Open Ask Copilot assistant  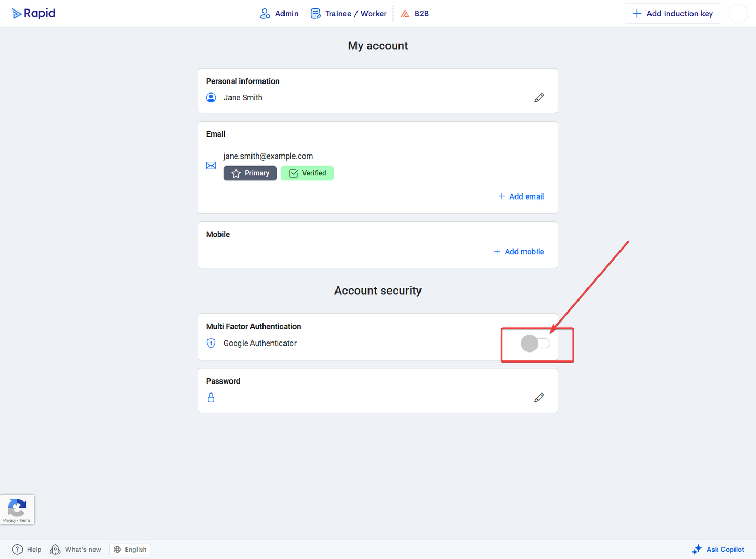point(718,550)
